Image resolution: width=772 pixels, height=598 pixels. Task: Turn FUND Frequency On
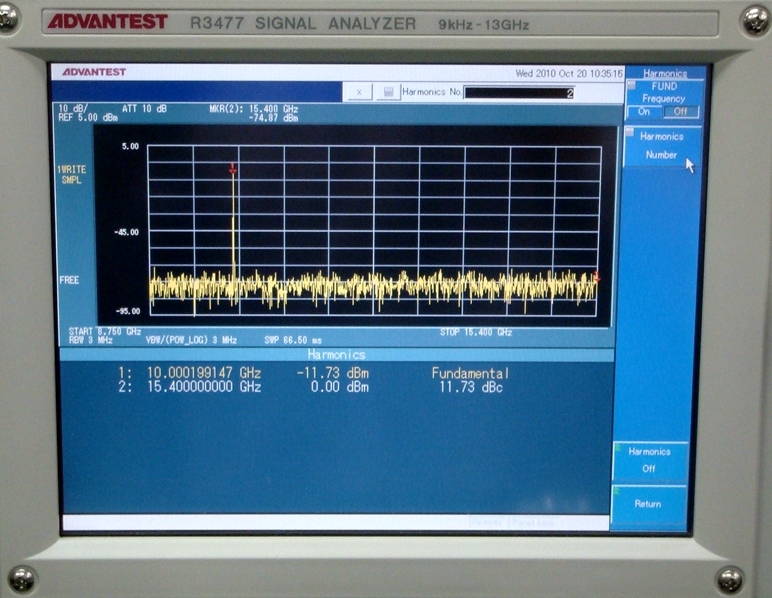[x=644, y=112]
